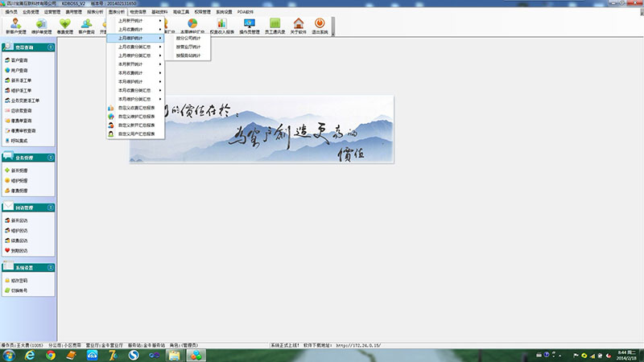644x362 pixels.
Task: Open 自定义用户汇总报表 menu entry
Action: [x=135, y=134]
